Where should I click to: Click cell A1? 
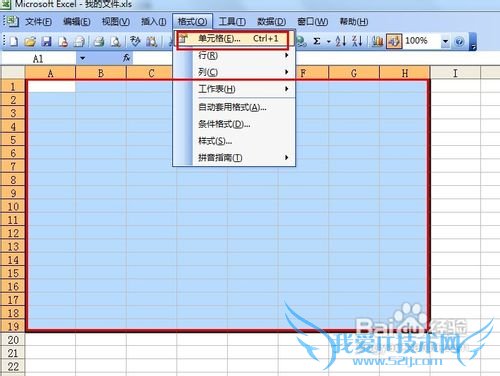51,87
